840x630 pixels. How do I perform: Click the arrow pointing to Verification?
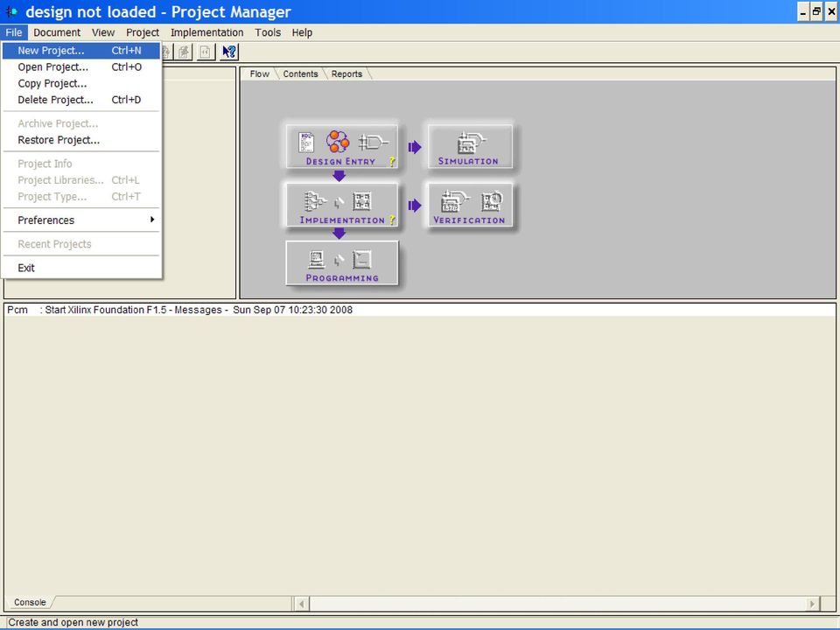[x=415, y=206]
